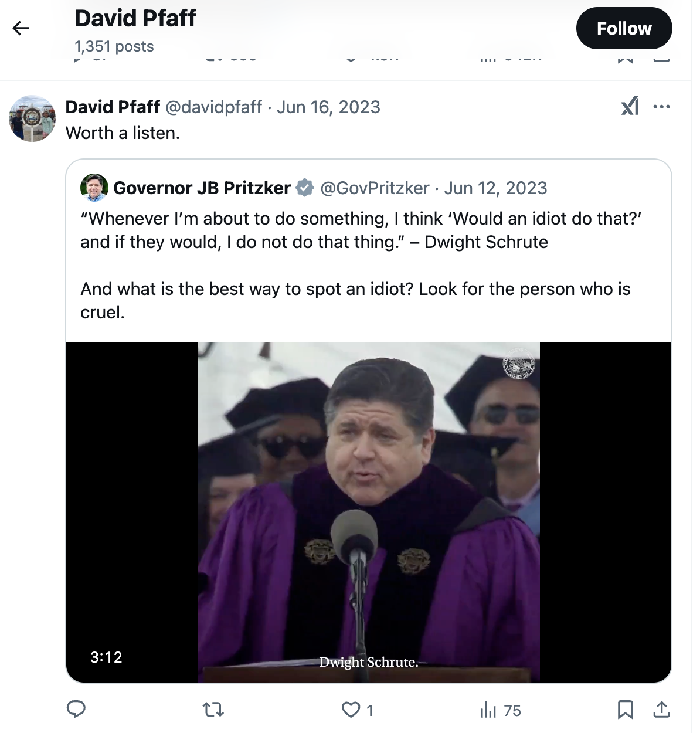Viewport: 700px width, 733px height.
Task: Like the post with 1 like
Action: tap(358, 710)
